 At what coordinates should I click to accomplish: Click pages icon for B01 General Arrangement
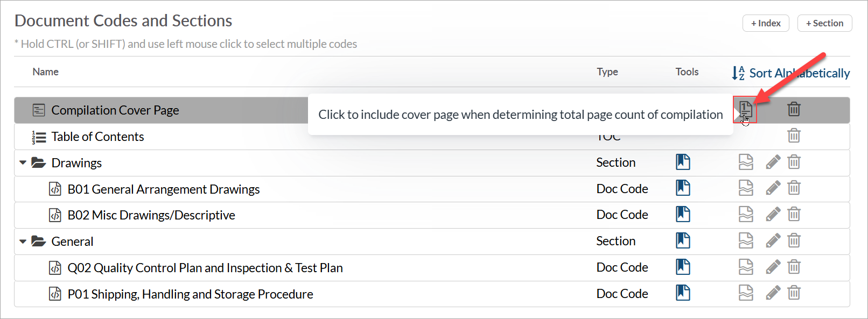tap(746, 188)
